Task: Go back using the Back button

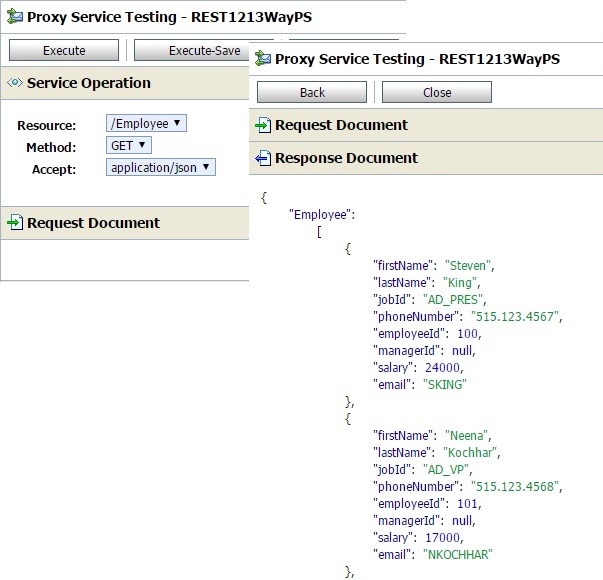Action: point(312,92)
